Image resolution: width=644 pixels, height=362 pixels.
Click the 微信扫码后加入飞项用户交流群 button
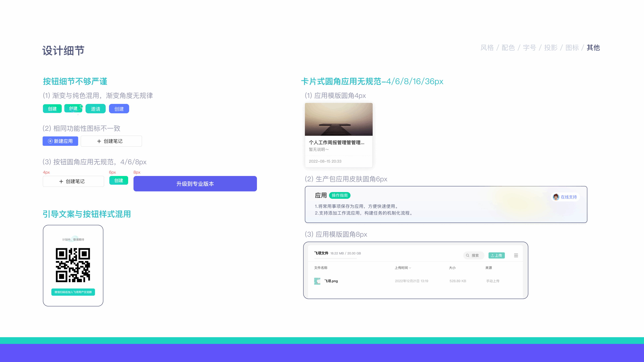click(x=73, y=292)
